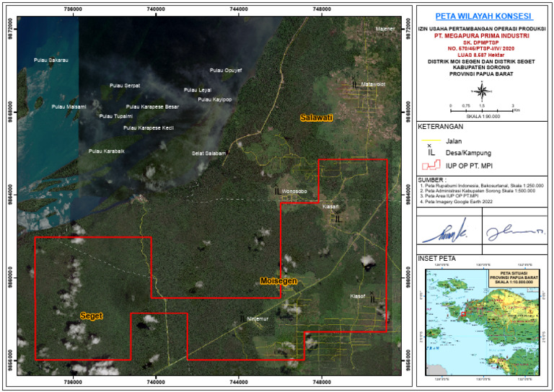
Task: Click the PT. MEGAPURA PRIMA INDUSTRI heading
Action: pyautogui.click(x=482, y=36)
